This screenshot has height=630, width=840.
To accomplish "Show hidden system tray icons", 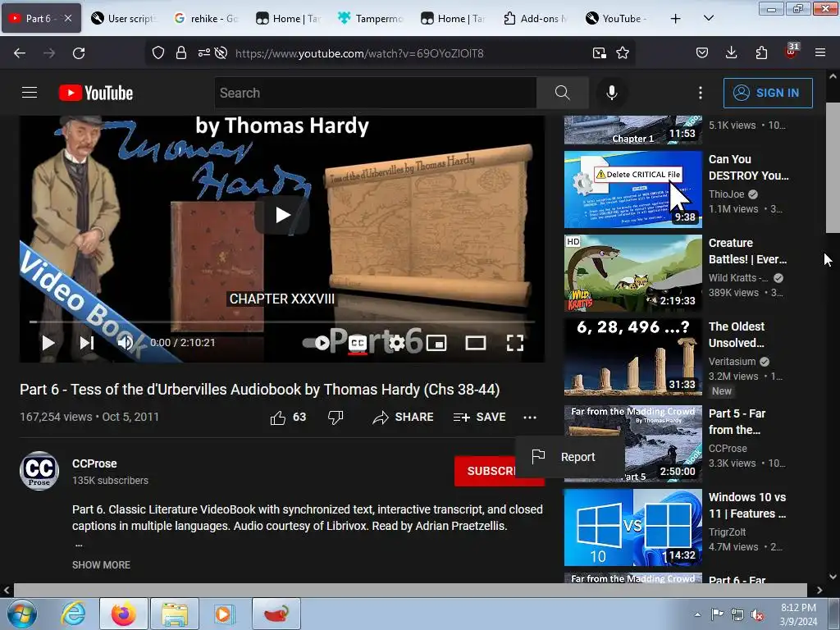I will click(697, 614).
